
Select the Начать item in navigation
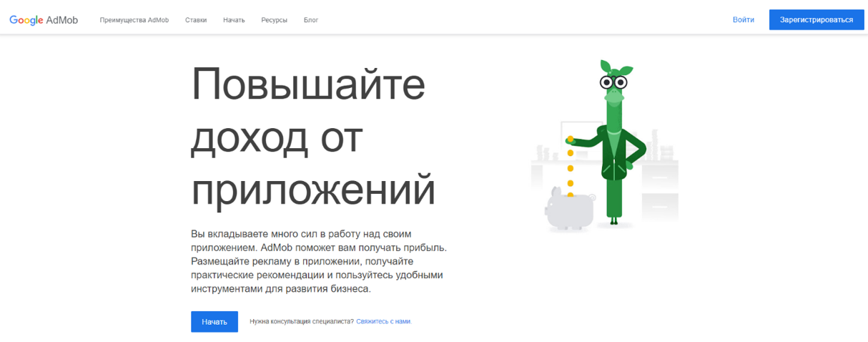point(234,20)
